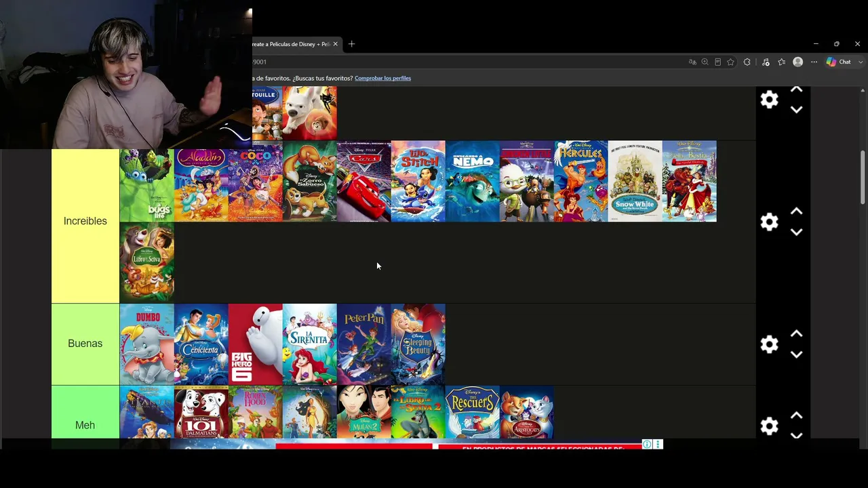Select the Bella y la Bestia poster
Image resolution: width=868 pixels, height=488 pixels.
[689, 181]
